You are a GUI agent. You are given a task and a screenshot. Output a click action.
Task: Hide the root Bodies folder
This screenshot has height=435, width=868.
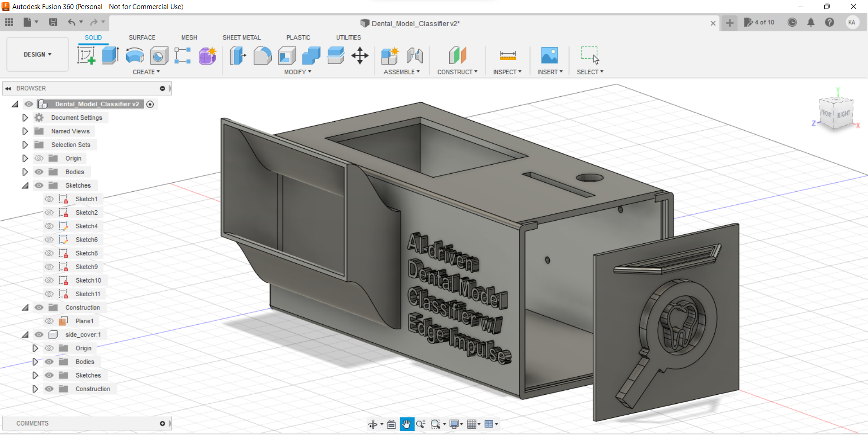pyautogui.click(x=39, y=172)
